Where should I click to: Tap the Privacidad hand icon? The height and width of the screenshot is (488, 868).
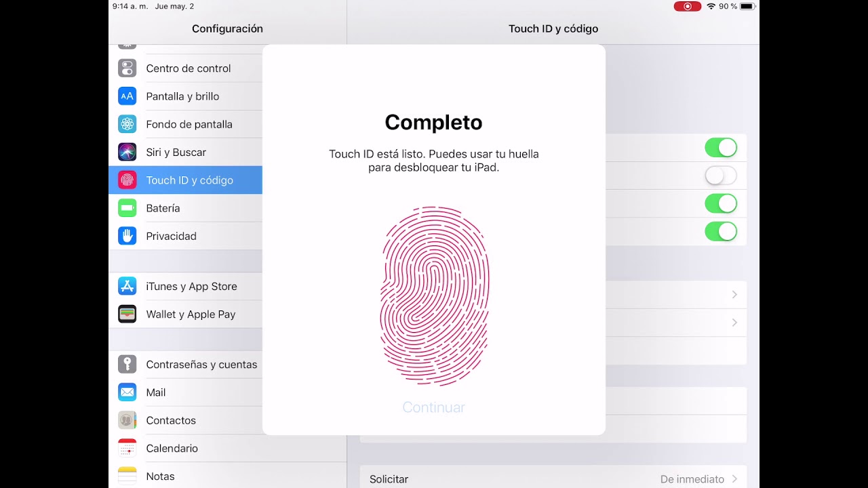pos(127,236)
